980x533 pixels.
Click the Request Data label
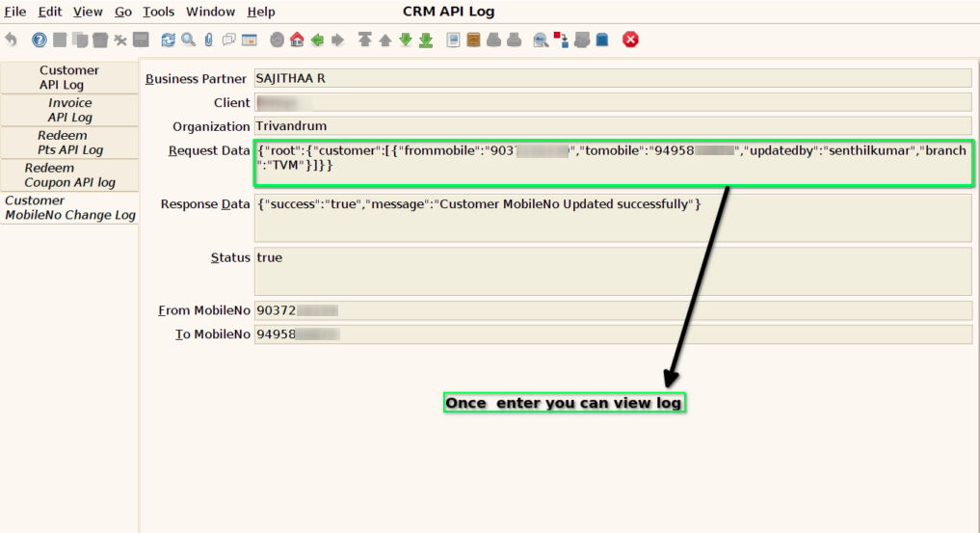(x=209, y=150)
